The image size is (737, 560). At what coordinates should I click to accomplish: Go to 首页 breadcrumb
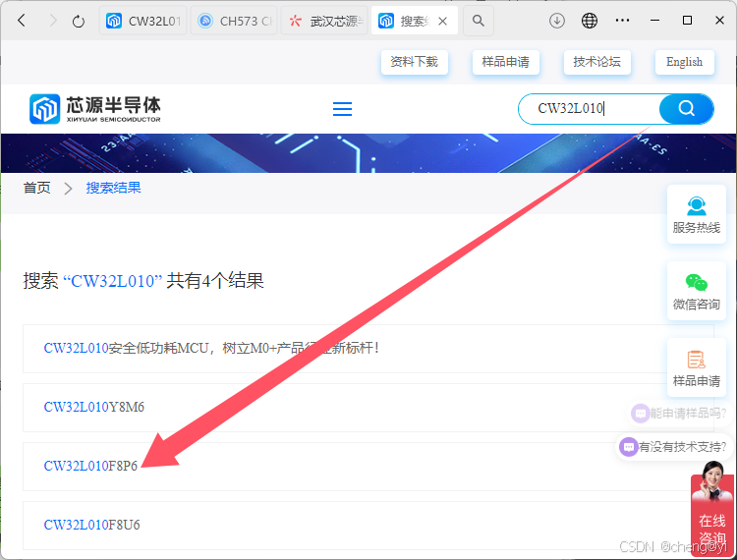(36, 188)
